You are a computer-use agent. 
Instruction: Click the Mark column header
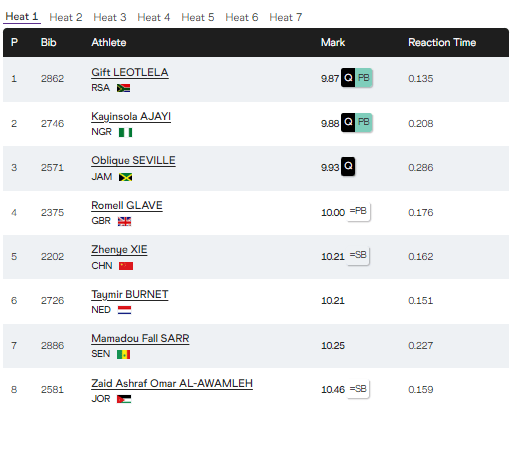(x=333, y=42)
